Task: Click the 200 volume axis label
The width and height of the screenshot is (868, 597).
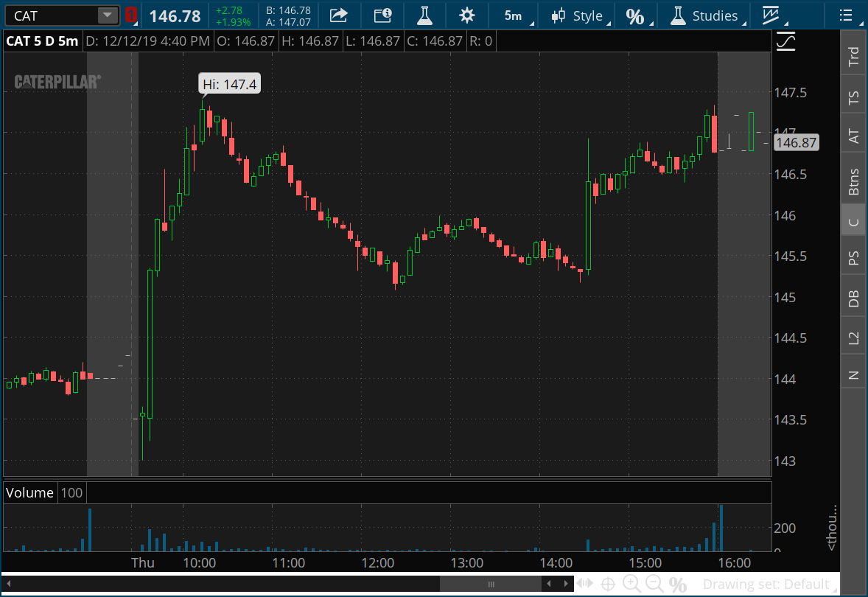Action: 785,528
